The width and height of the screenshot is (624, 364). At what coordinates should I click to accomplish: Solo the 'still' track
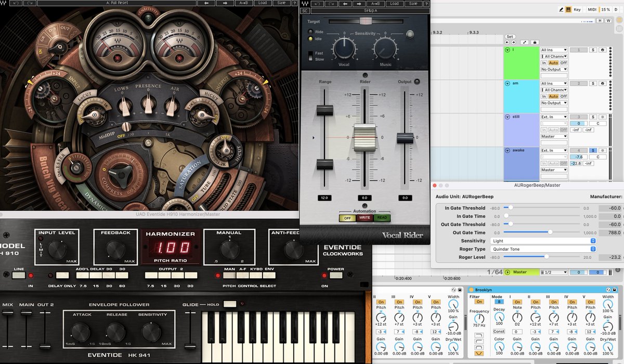(x=593, y=117)
